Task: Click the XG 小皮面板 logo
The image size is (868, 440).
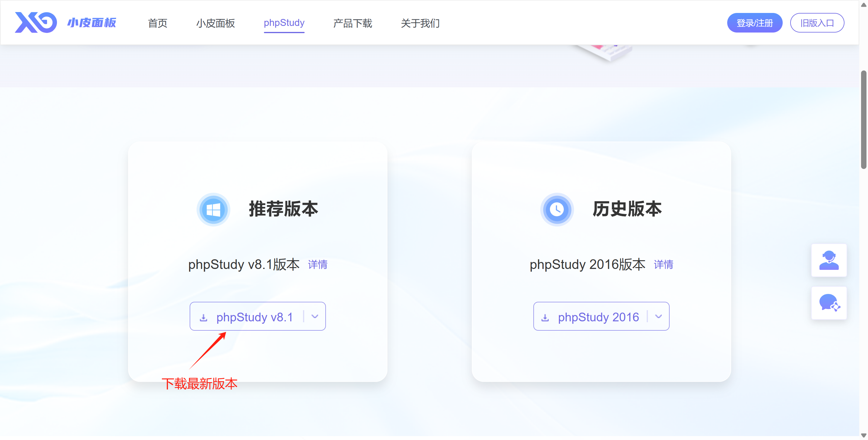Action: point(65,22)
